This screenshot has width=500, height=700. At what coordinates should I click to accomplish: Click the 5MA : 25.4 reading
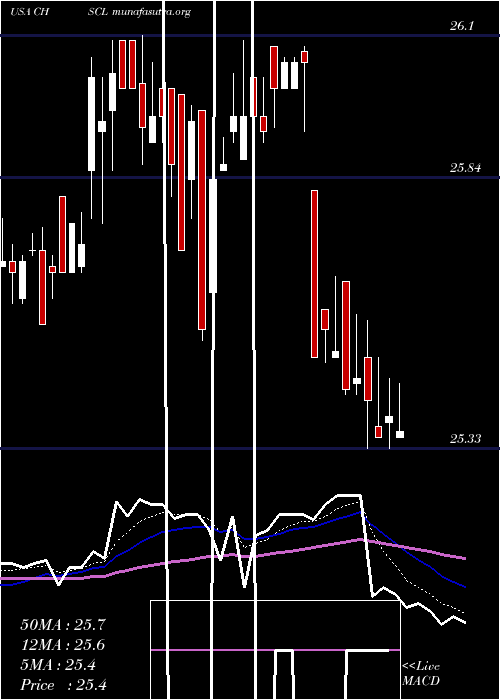point(58,665)
